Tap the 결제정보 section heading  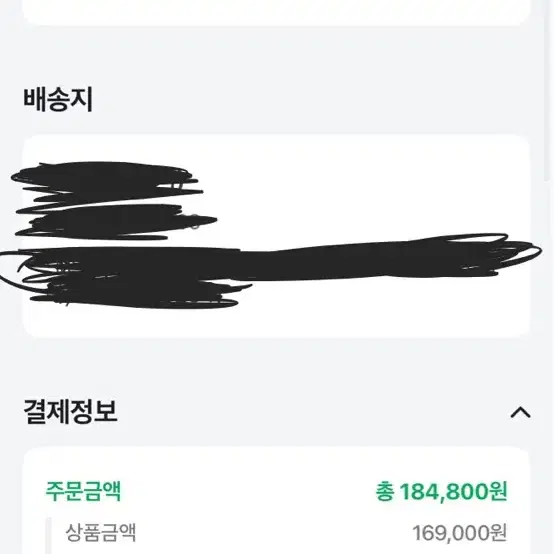click(x=70, y=412)
